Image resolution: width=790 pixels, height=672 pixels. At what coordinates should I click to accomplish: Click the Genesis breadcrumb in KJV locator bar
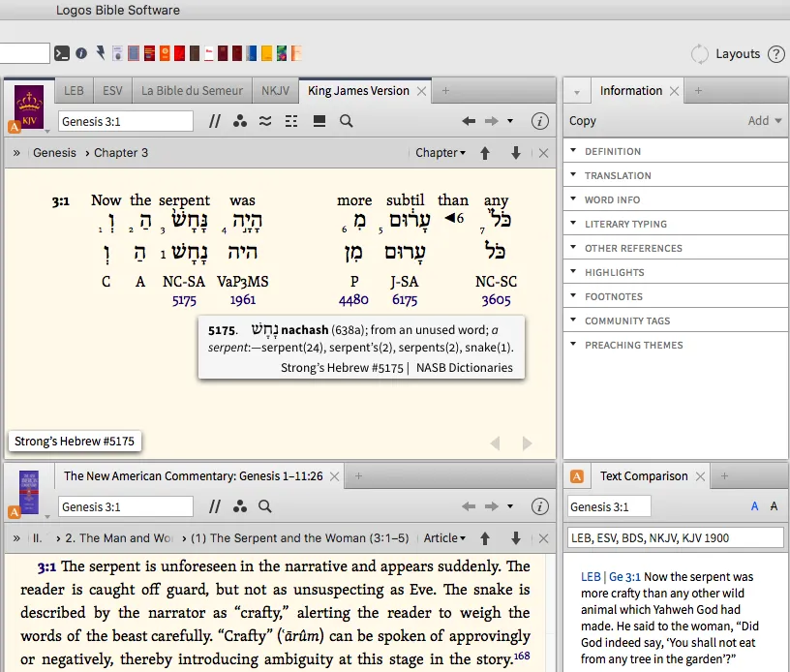[x=54, y=153]
